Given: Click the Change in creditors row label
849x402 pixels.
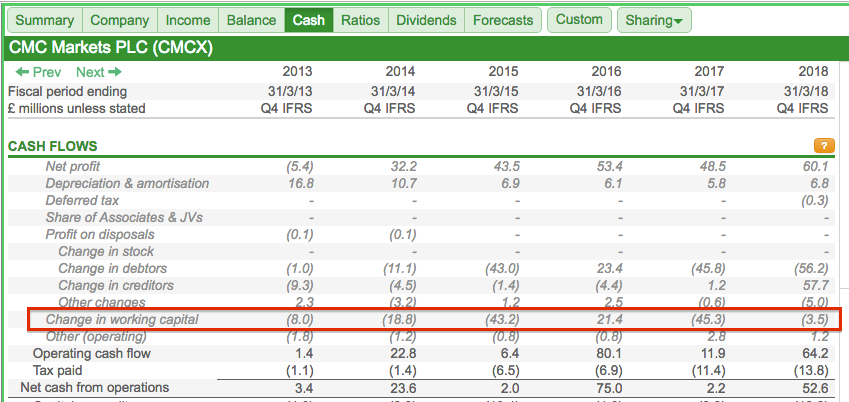Looking at the screenshot, I should tap(116, 286).
